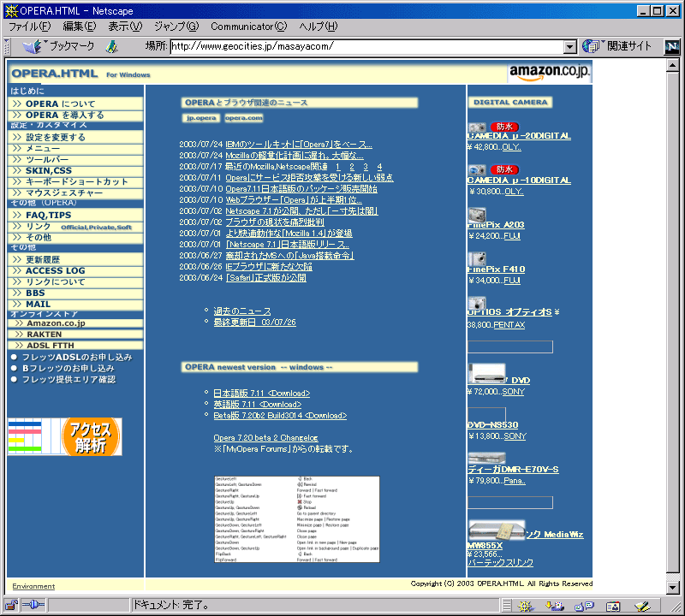Open the Communicator(C) menu
Screen dimensions: 685x616
pos(248,27)
